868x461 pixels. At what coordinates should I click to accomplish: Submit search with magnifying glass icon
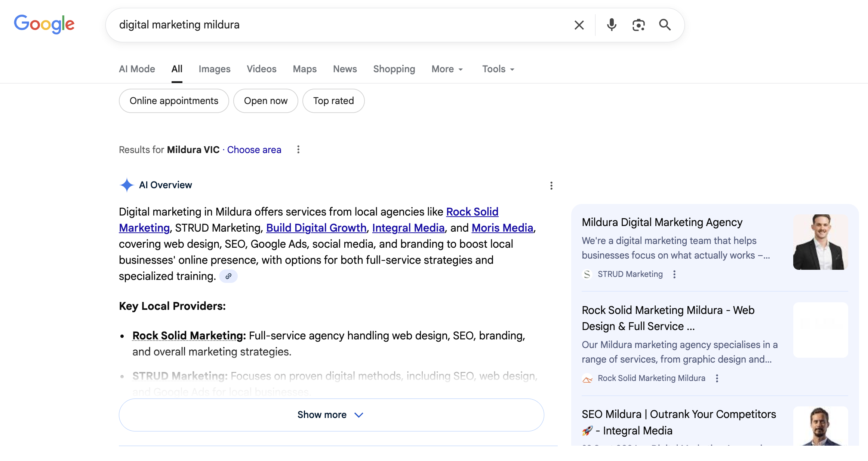[665, 25]
